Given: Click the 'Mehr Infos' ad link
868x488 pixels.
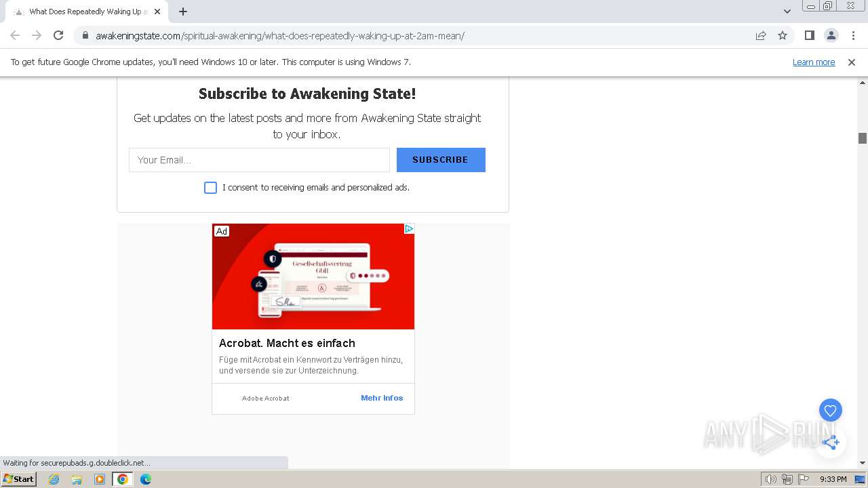Looking at the screenshot, I should click(x=382, y=398).
